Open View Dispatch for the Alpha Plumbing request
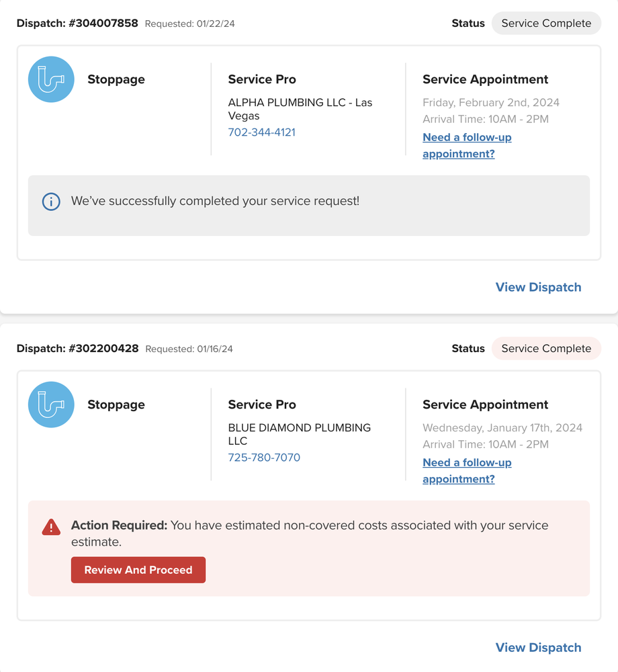This screenshot has width=618, height=672. click(538, 287)
